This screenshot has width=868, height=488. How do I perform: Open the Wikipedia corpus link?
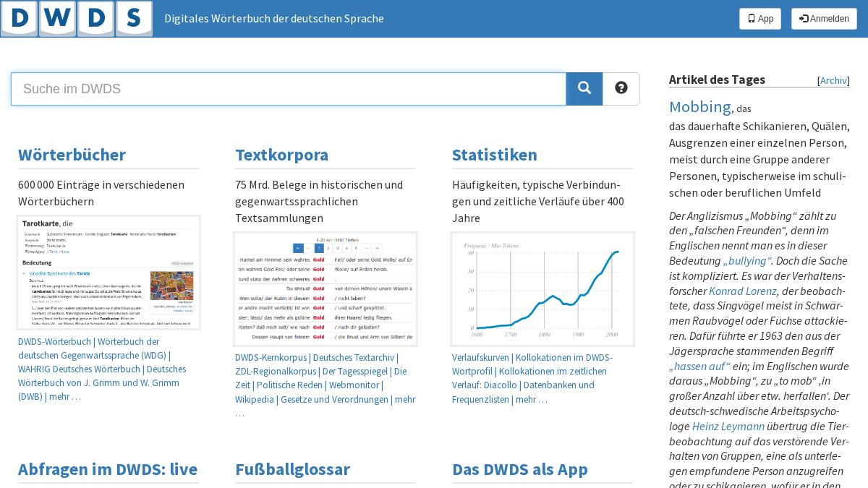coord(255,399)
